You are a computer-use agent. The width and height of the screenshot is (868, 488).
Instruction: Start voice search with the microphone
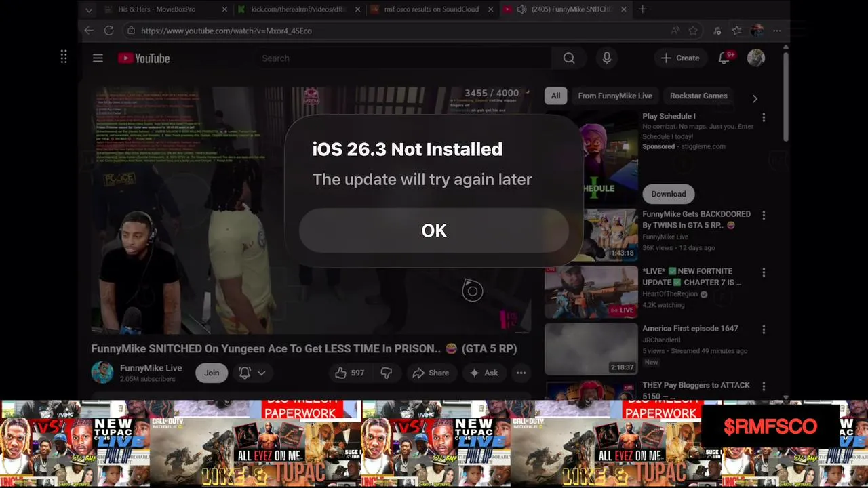(x=607, y=58)
